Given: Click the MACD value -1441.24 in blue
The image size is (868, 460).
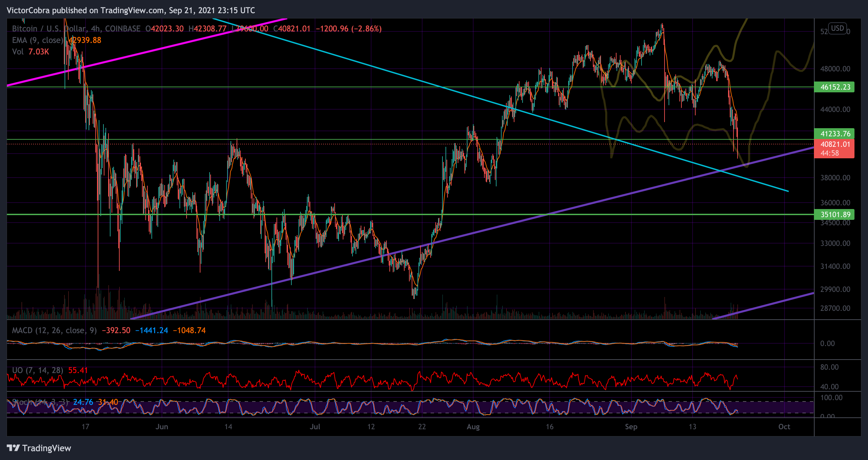Looking at the screenshot, I should pos(151,330).
